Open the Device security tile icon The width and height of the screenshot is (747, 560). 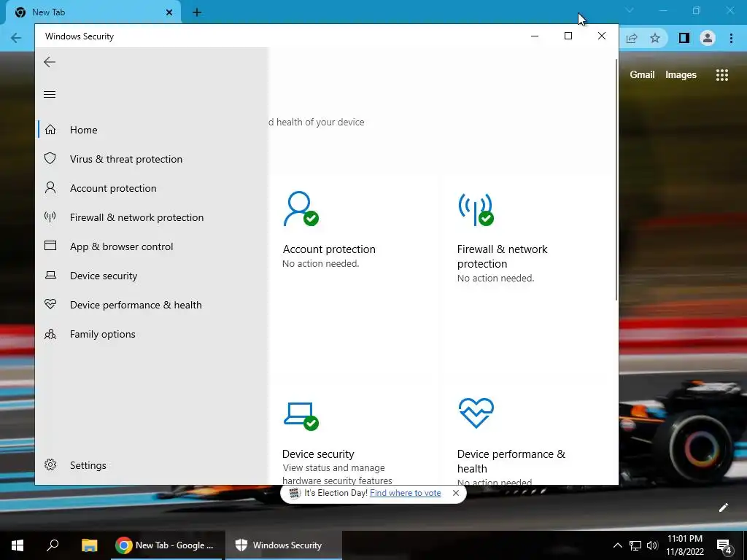click(x=301, y=416)
